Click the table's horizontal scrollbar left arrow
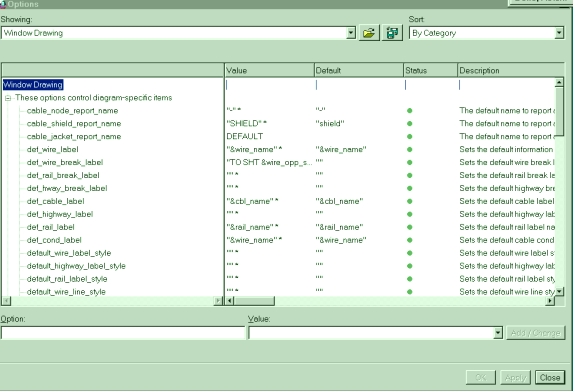The width and height of the screenshot is (576, 392). 229,301
